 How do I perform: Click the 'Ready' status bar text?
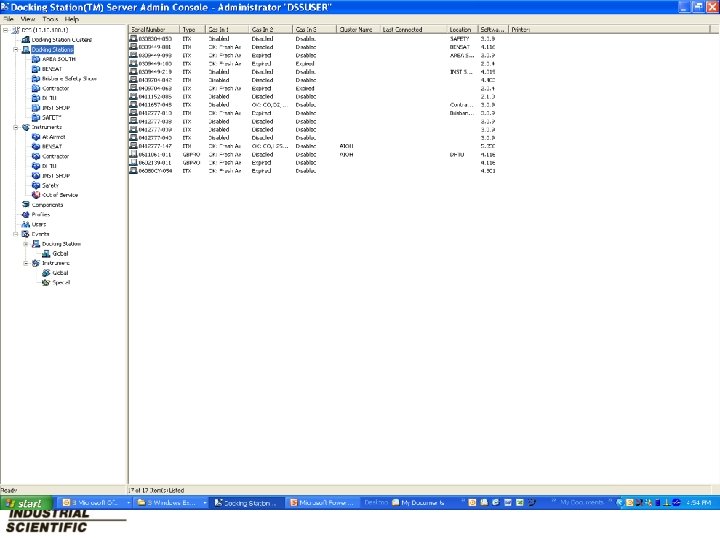click(9, 490)
